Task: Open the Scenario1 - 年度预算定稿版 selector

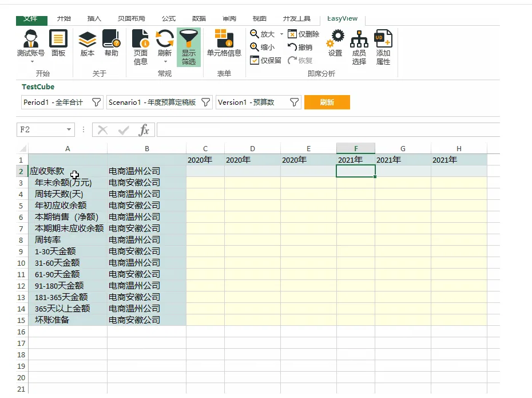Action: (160, 102)
